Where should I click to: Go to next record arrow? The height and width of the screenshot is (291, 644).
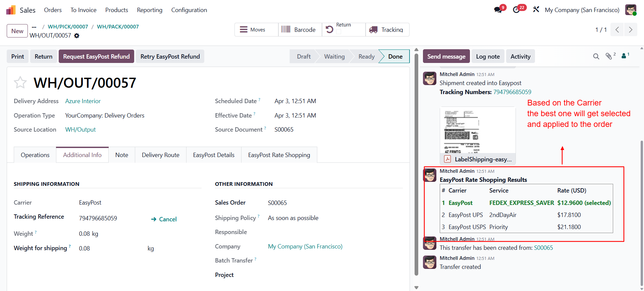click(631, 29)
